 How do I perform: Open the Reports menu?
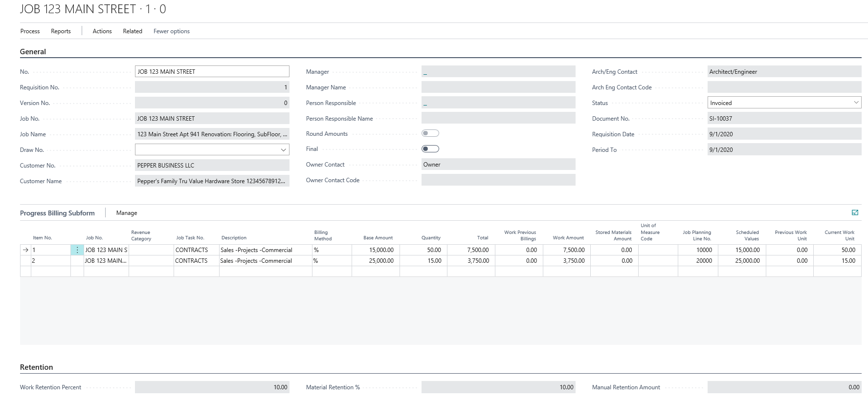pyautogui.click(x=61, y=31)
